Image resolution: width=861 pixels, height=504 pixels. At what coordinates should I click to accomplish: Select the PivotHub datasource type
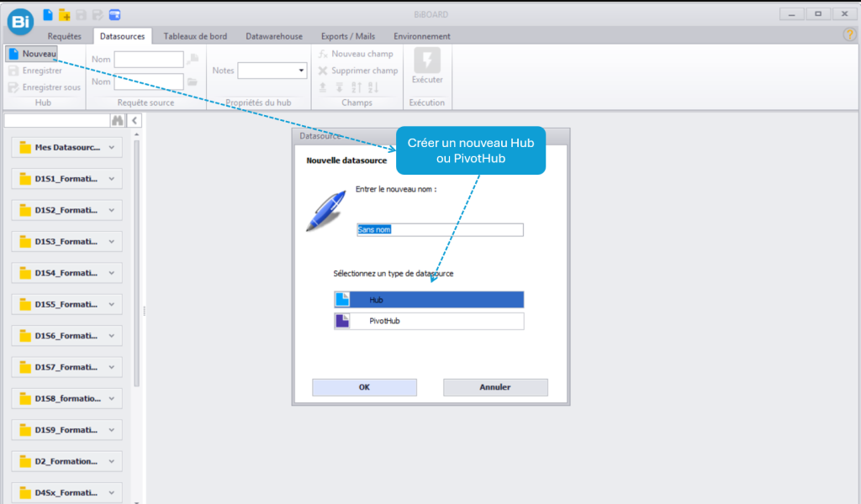click(x=429, y=321)
